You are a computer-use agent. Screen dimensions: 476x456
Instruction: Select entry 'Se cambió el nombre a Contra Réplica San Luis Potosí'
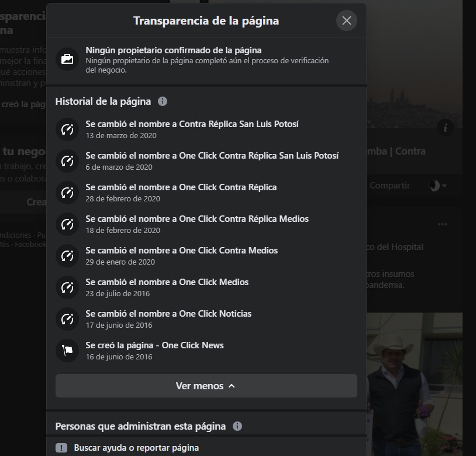(192, 124)
